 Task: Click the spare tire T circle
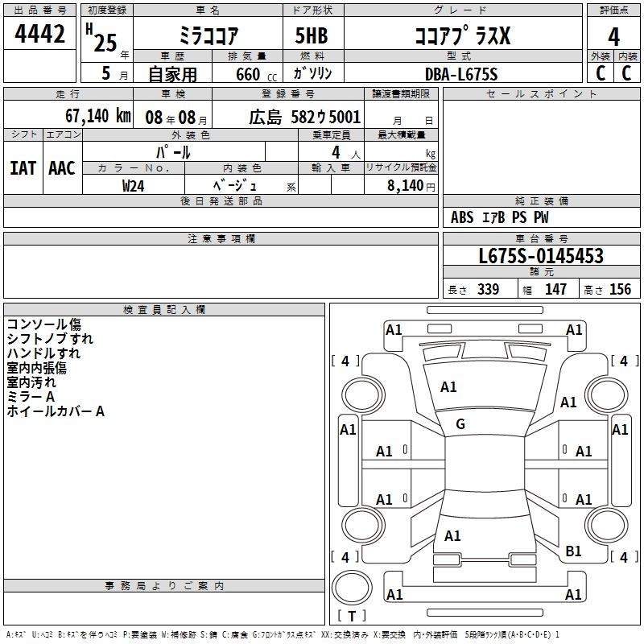point(352,588)
